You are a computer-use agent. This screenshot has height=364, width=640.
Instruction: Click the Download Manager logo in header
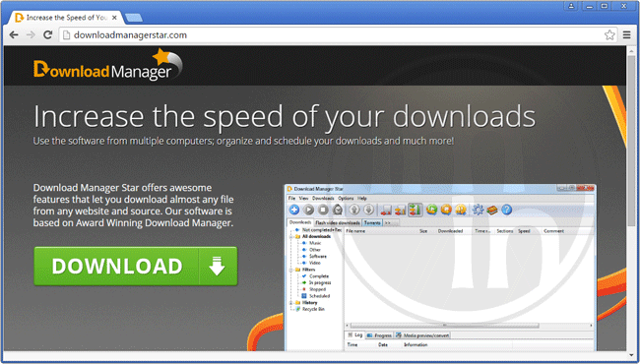coord(107,65)
